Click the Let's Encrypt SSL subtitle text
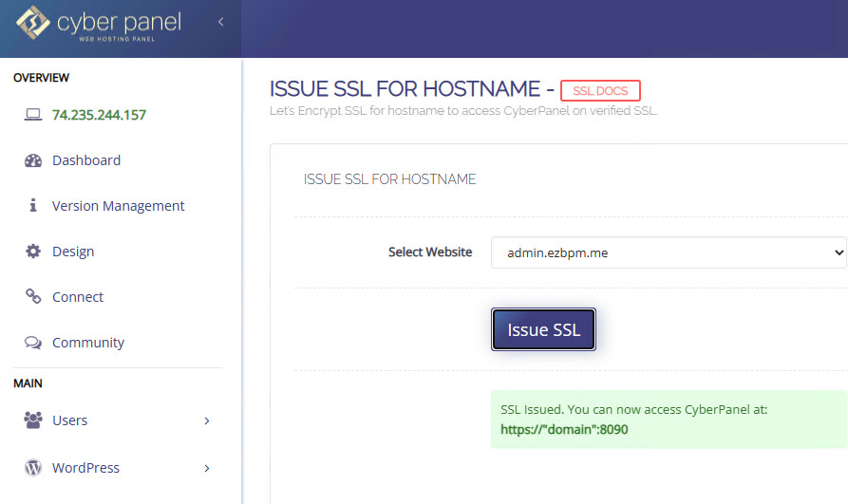Screen dimensions: 848x504 463,111
